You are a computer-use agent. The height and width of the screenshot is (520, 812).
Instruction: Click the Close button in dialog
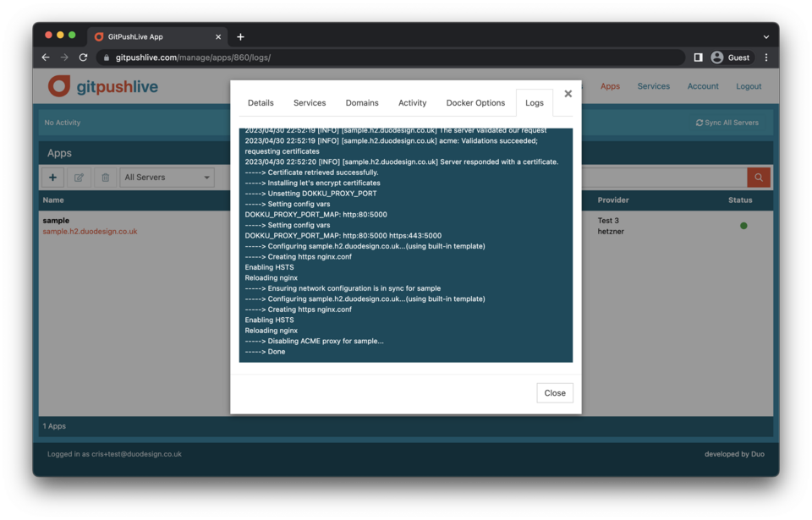pos(555,393)
